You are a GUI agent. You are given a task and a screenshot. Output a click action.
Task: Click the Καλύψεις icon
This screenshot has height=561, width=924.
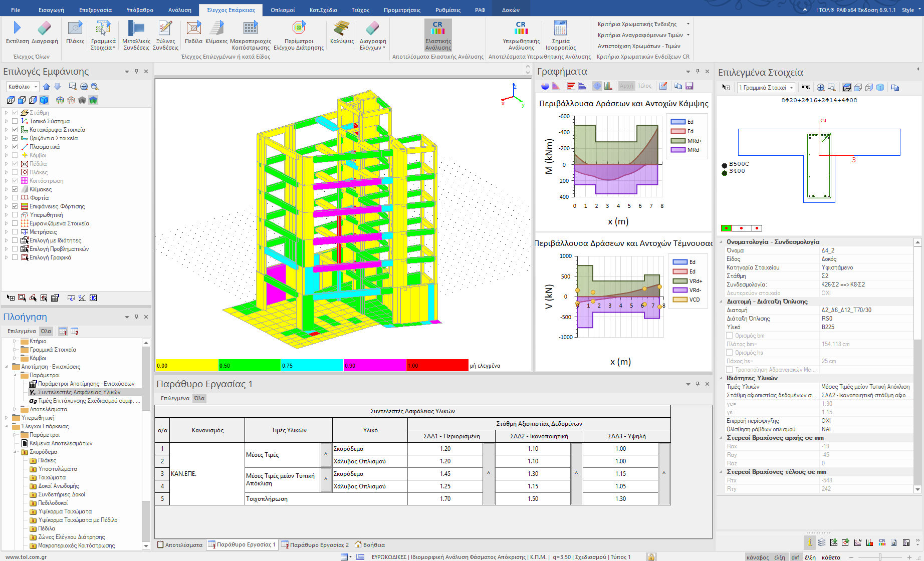[x=342, y=33]
